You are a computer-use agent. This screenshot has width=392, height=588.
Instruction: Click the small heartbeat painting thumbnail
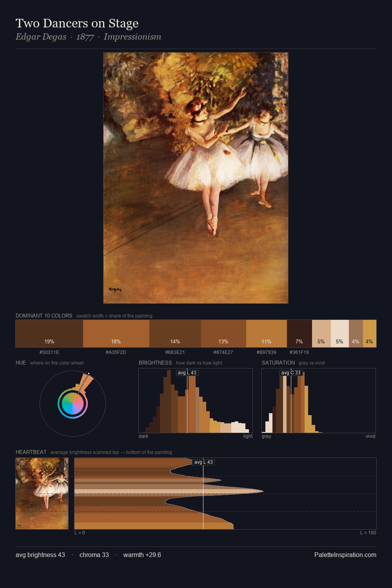[42, 494]
